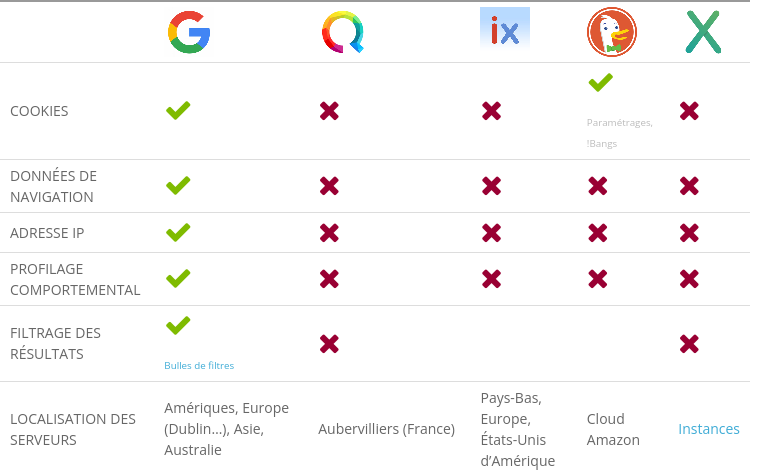
Task: Open the 'Bulles de filtres' link
Action: point(199,366)
